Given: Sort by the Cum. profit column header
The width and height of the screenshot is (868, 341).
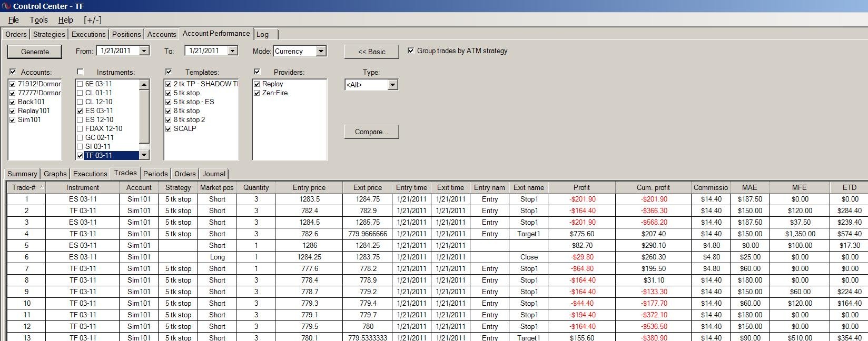Looking at the screenshot, I should pos(653,187).
